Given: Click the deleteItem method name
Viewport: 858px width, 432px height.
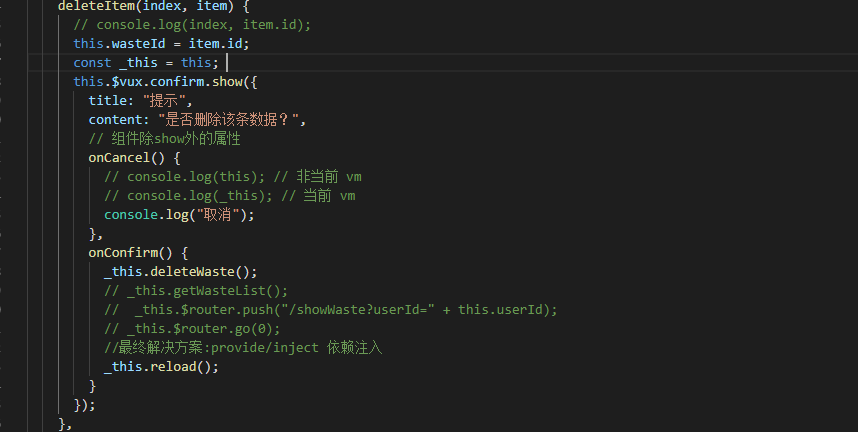Looking at the screenshot, I should [x=96, y=6].
